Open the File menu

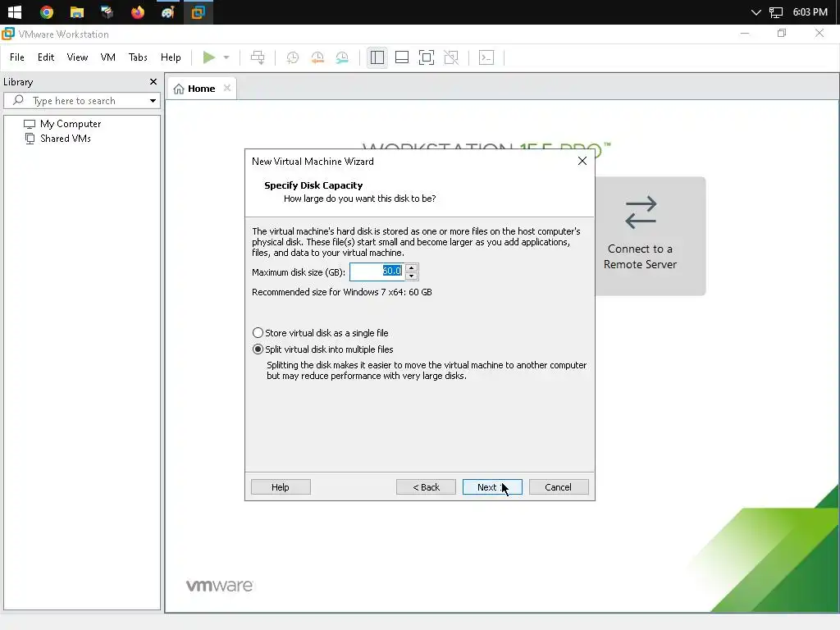[x=17, y=57]
